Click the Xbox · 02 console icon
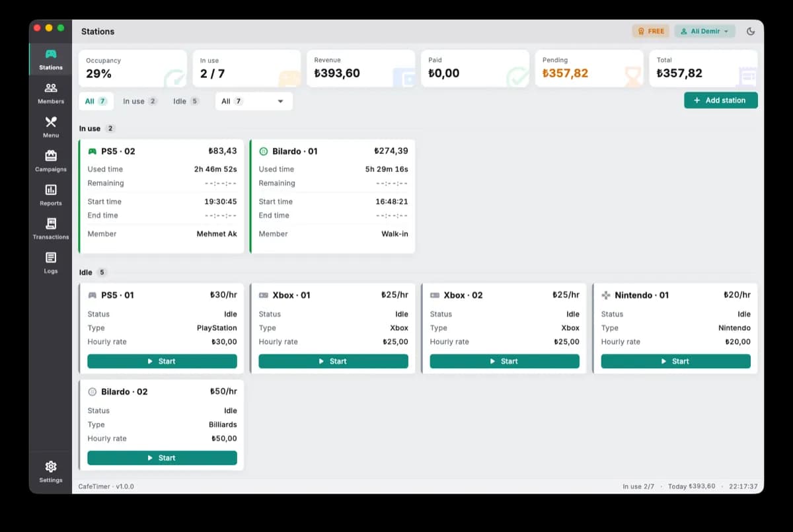This screenshot has width=793, height=532. coord(435,295)
